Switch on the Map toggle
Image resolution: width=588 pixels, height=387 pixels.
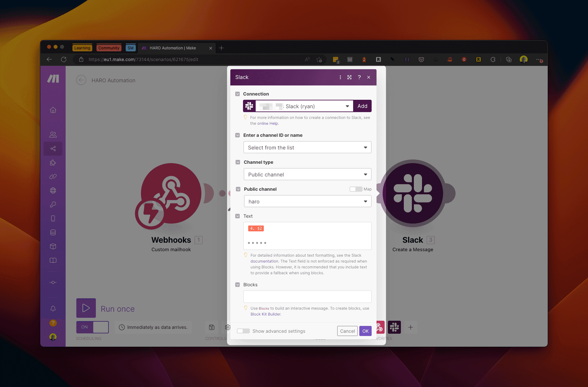coord(356,189)
